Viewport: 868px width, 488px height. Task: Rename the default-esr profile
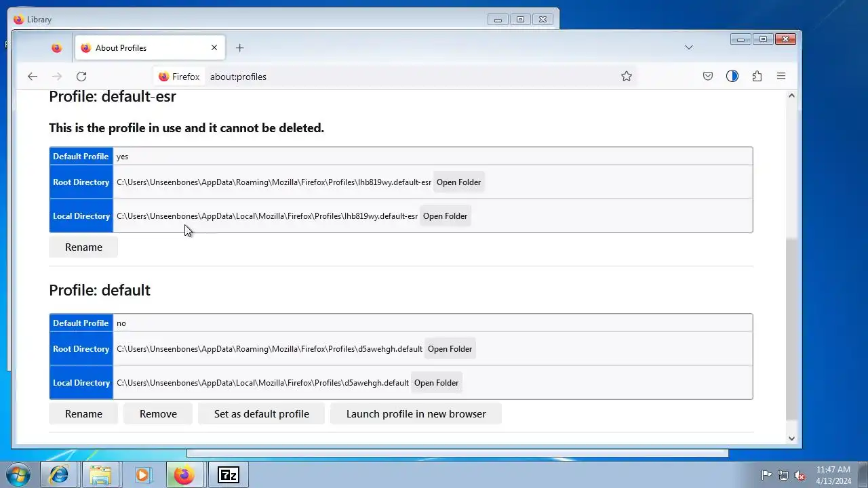83,247
